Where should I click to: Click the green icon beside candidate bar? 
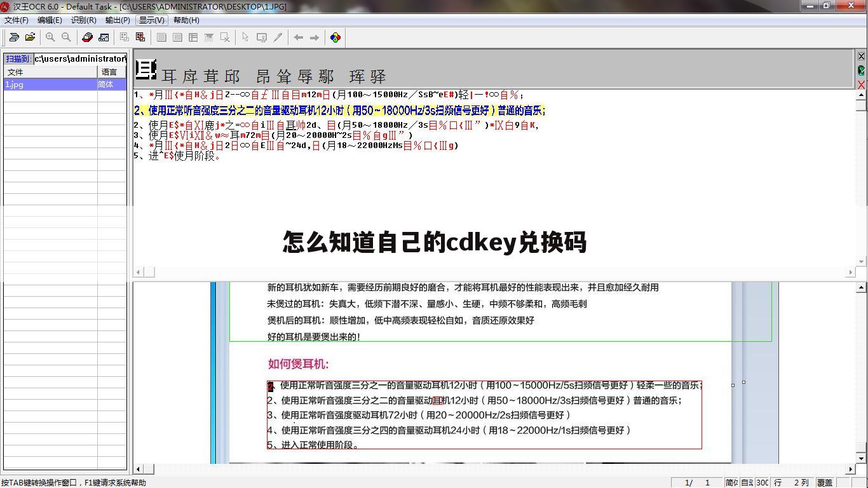click(862, 71)
